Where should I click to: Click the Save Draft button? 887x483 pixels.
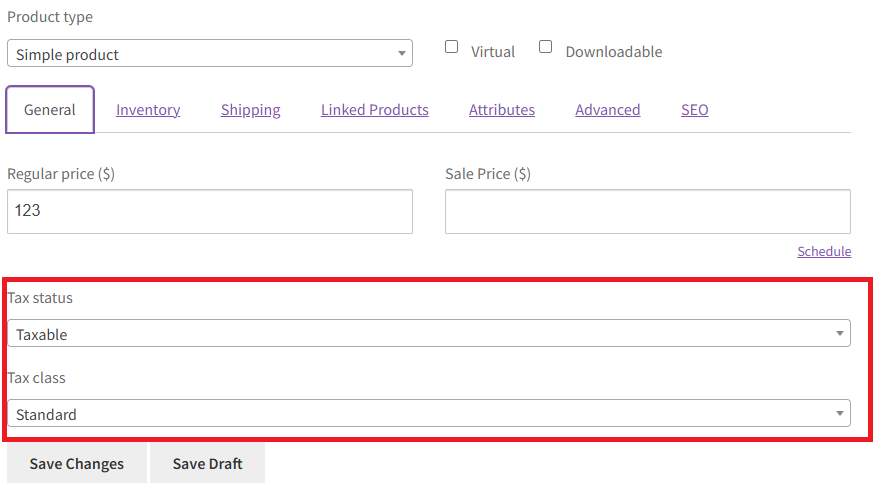(x=208, y=463)
